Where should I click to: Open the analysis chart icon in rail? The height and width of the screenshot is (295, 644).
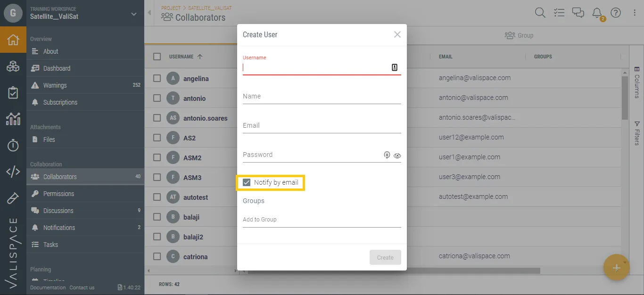click(13, 119)
